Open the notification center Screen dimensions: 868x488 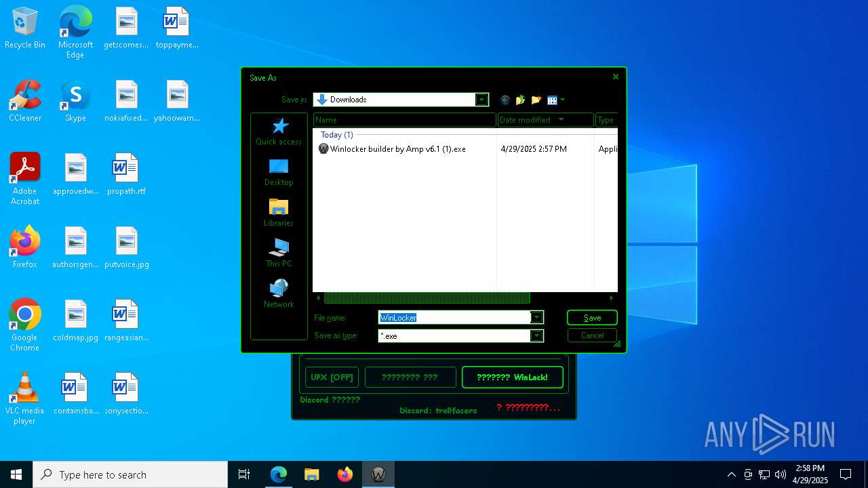point(846,474)
